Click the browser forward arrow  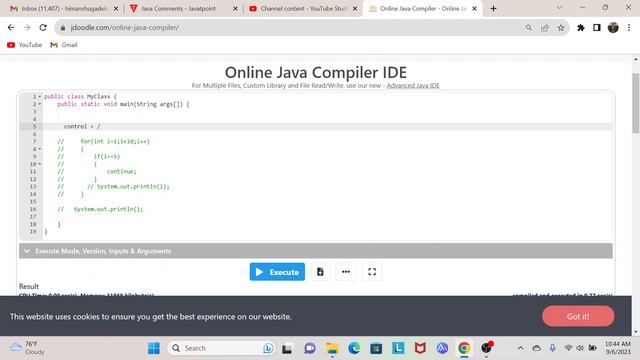click(x=27, y=27)
